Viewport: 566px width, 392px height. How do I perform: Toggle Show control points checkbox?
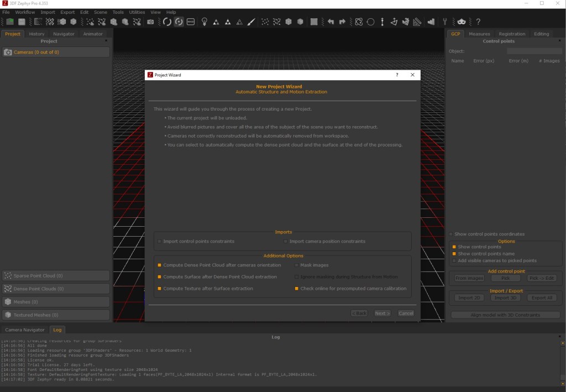[454, 247]
